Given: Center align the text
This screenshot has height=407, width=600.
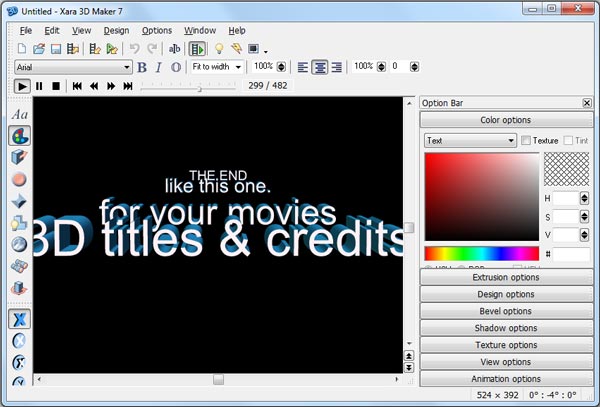Looking at the screenshot, I should (320, 67).
